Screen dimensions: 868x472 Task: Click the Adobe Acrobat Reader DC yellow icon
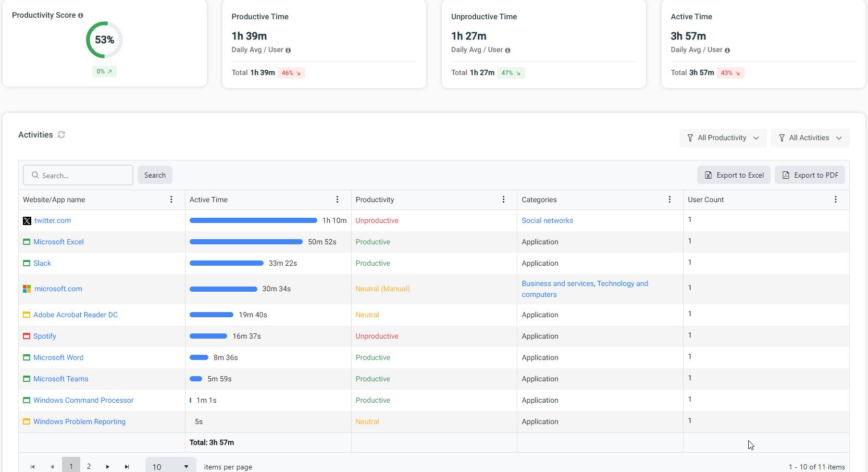pyautogui.click(x=27, y=315)
